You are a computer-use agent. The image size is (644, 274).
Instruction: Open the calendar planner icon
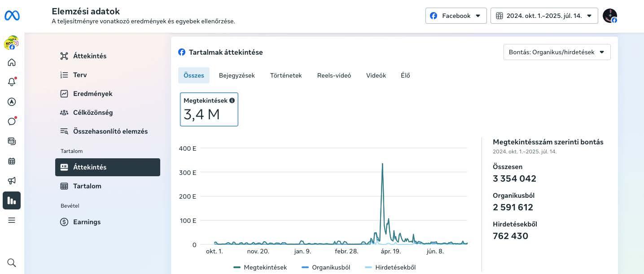pos(12,161)
